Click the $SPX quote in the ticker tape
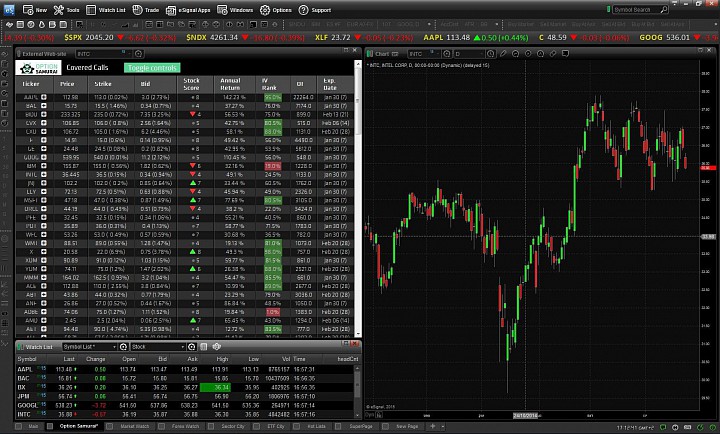 click(120, 37)
